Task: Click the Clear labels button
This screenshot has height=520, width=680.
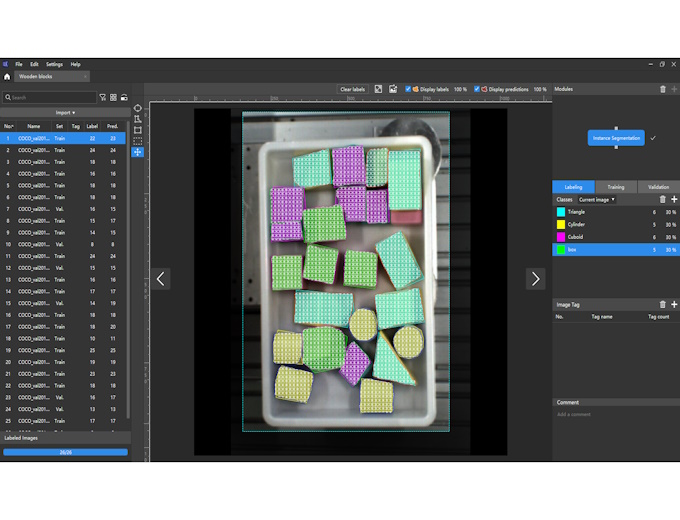Action: tap(353, 89)
